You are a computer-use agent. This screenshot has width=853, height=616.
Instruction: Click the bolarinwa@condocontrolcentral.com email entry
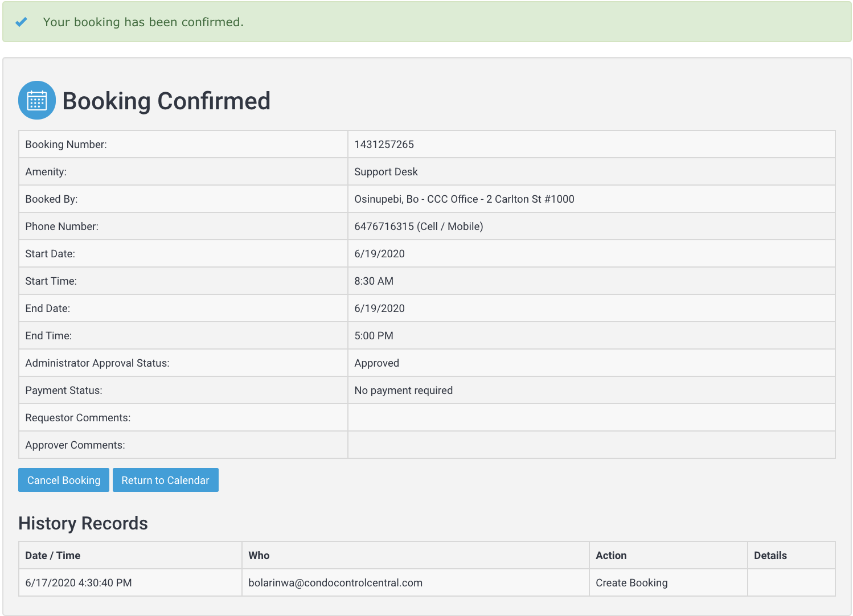(335, 583)
